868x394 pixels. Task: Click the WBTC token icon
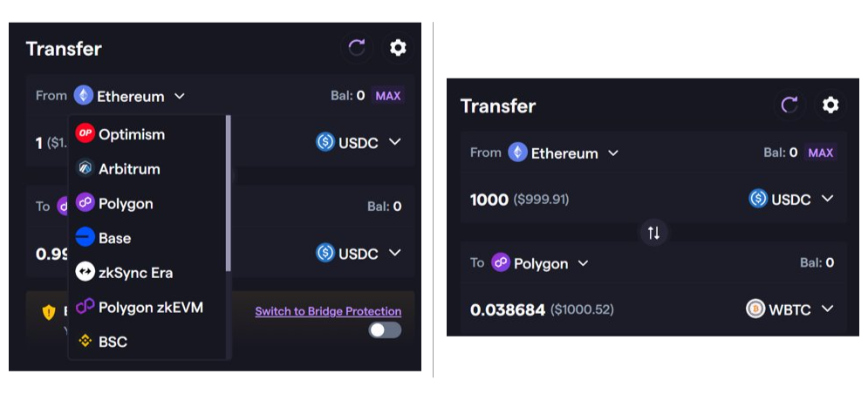755,309
